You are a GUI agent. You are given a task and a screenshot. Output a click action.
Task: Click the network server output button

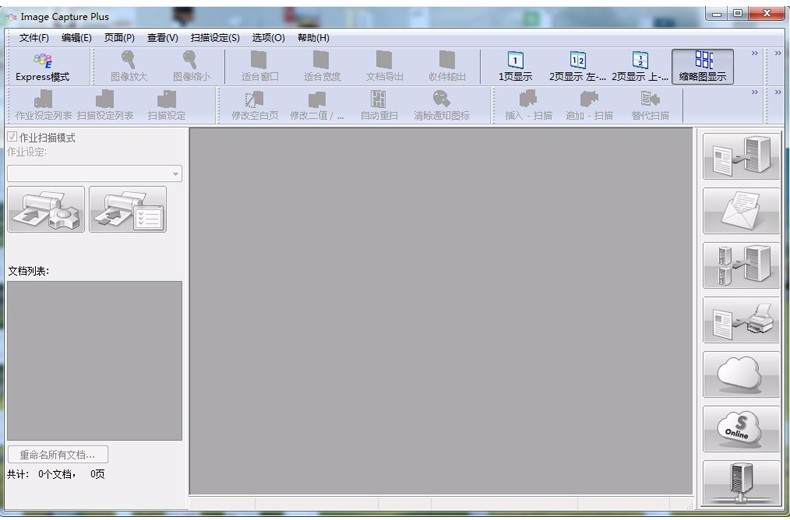[741, 483]
